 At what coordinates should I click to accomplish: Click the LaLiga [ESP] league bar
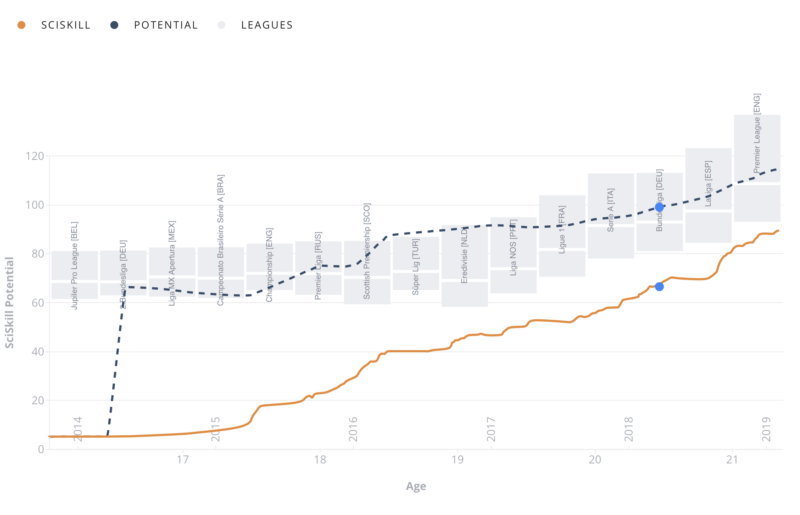point(708,195)
